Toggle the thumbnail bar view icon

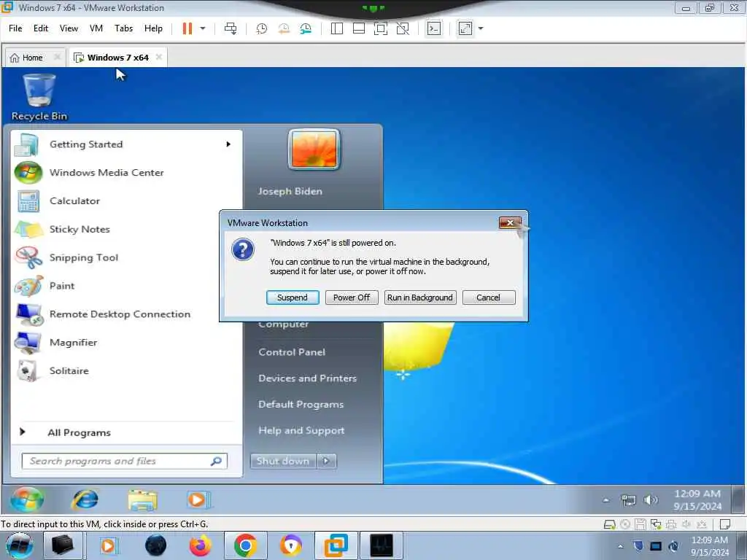[359, 28]
